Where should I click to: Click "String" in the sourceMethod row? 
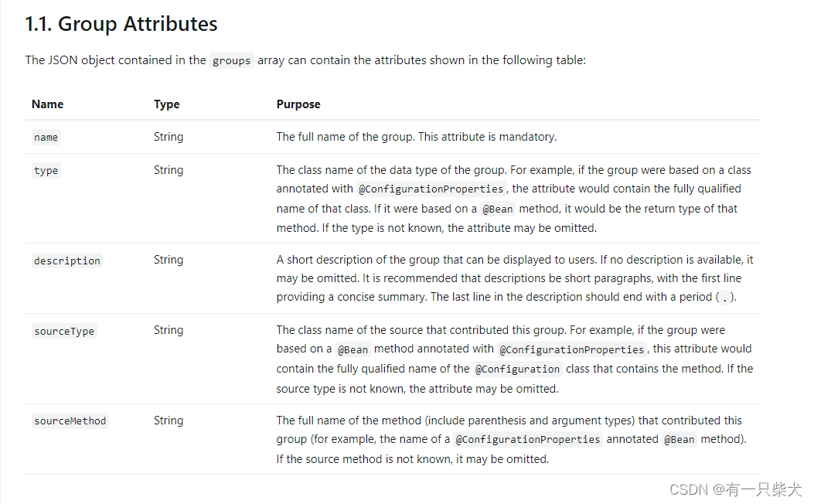point(169,421)
